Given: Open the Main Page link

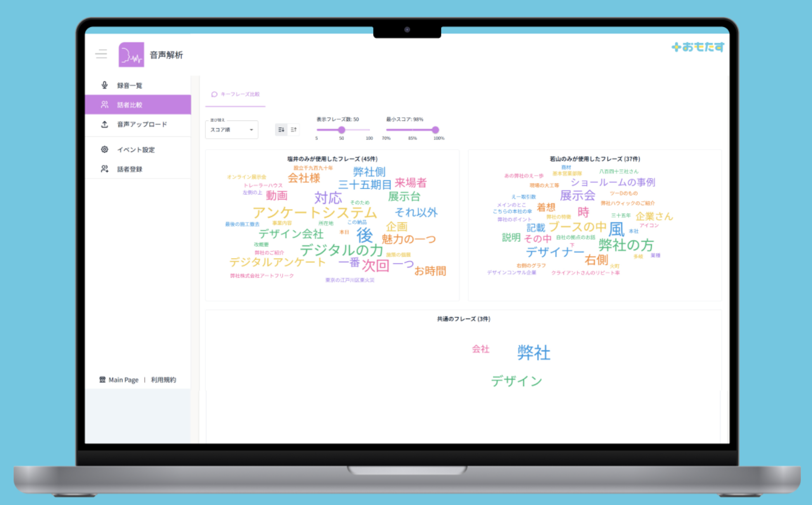Looking at the screenshot, I should [123, 380].
